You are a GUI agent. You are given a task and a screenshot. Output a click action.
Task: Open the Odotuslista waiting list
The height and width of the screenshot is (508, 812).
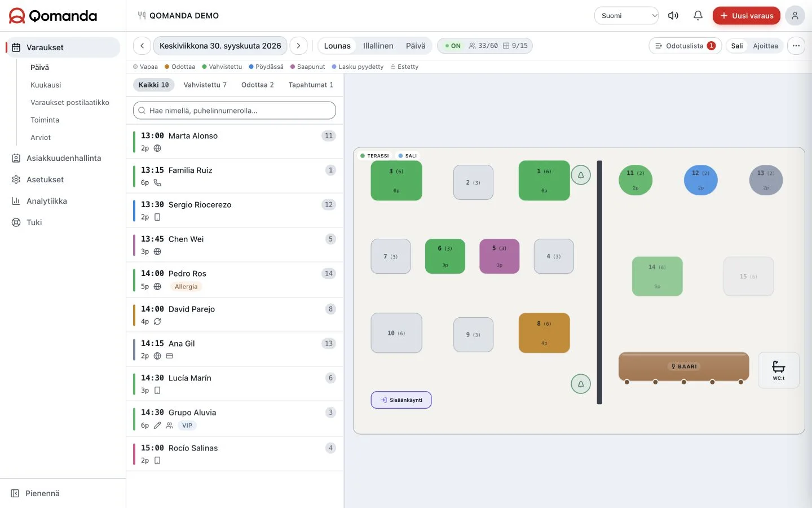click(x=685, y=46)
